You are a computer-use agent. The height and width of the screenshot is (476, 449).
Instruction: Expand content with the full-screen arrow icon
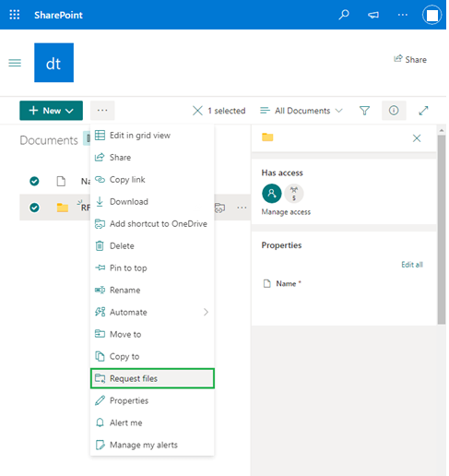coord(423,111)
